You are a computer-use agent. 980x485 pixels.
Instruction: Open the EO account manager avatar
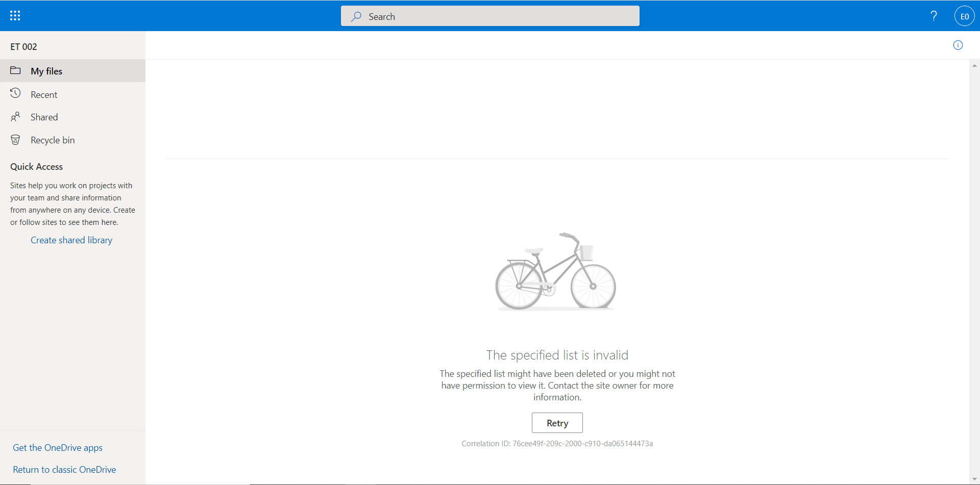[x=964, y=16]
